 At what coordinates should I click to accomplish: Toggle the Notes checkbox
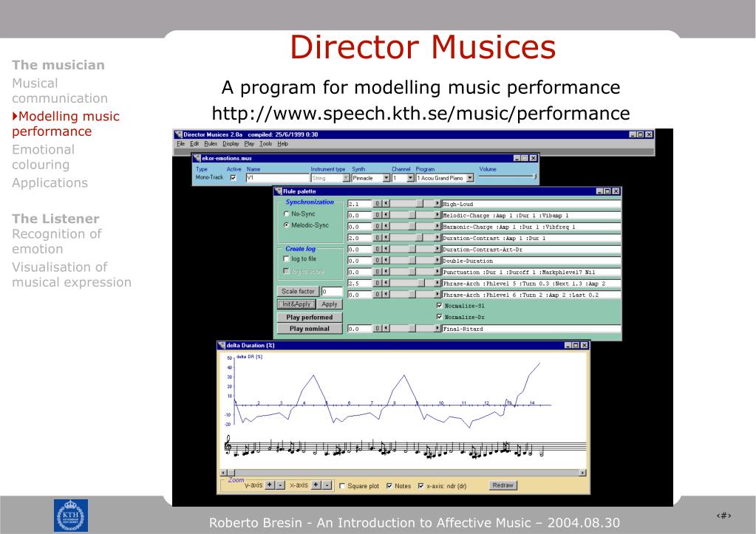(389, 486)
